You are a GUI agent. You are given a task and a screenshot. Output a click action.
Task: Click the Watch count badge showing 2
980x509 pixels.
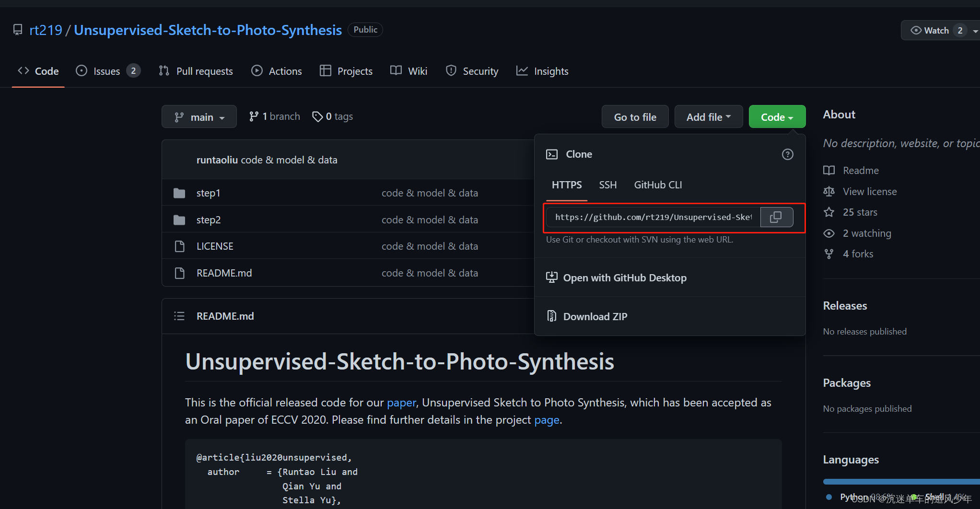960,31
